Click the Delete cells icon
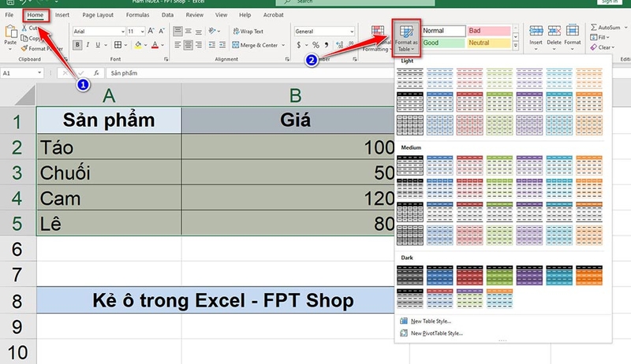 (x=554, y=31)
